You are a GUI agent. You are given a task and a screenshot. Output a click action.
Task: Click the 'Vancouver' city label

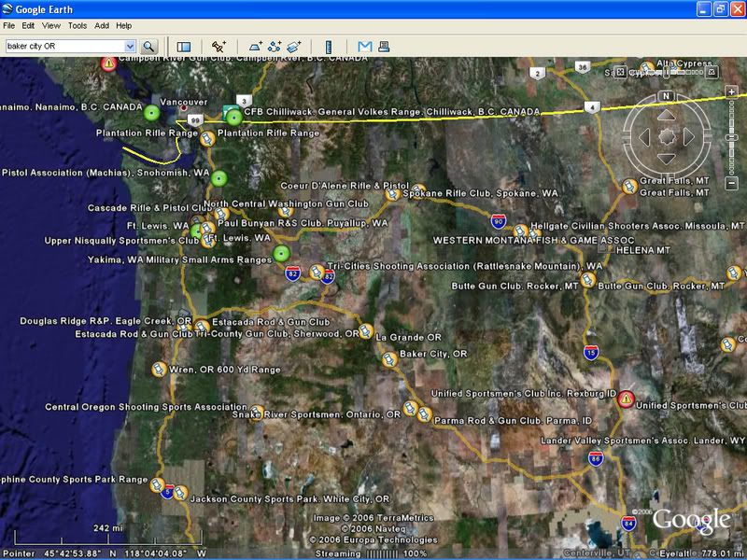click(x=184, y=102)
